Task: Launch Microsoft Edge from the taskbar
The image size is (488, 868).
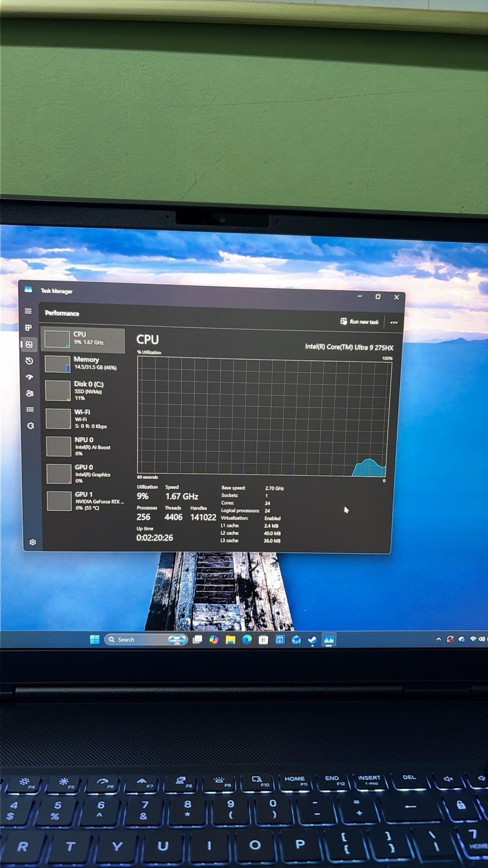Action: tap(247, 640)
